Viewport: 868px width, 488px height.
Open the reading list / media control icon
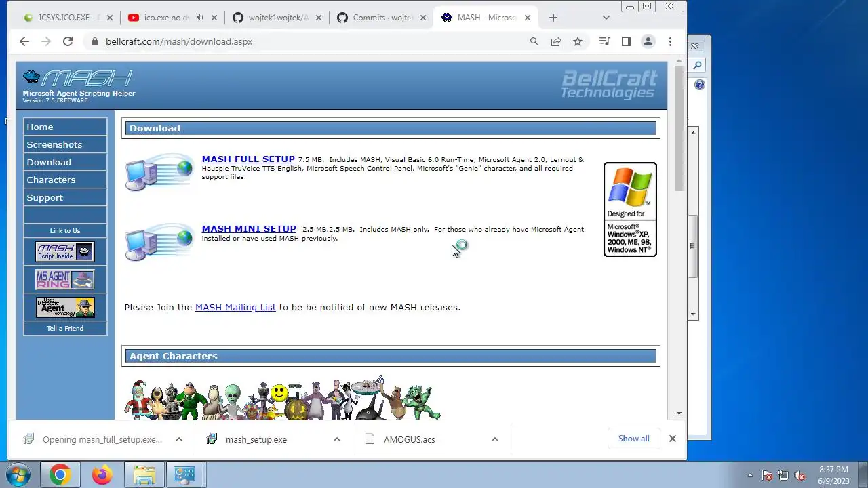pos(604,41)
